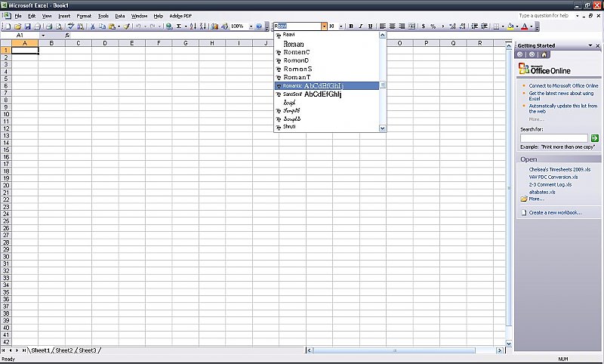
Task: Open 2-3 Comment Log.xls recent file
Action: 550,184
